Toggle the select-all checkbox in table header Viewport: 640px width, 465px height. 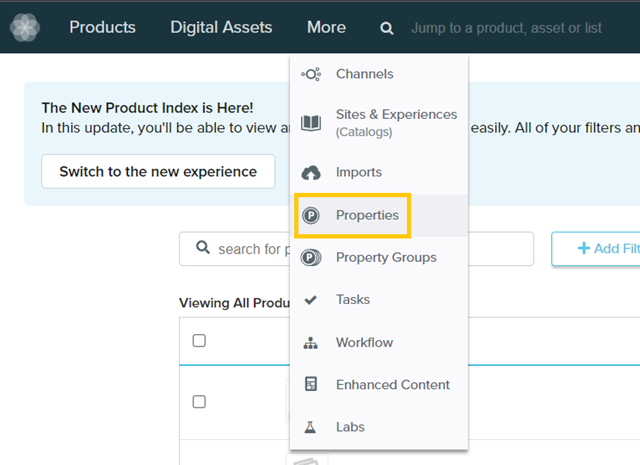coord(199,341)
